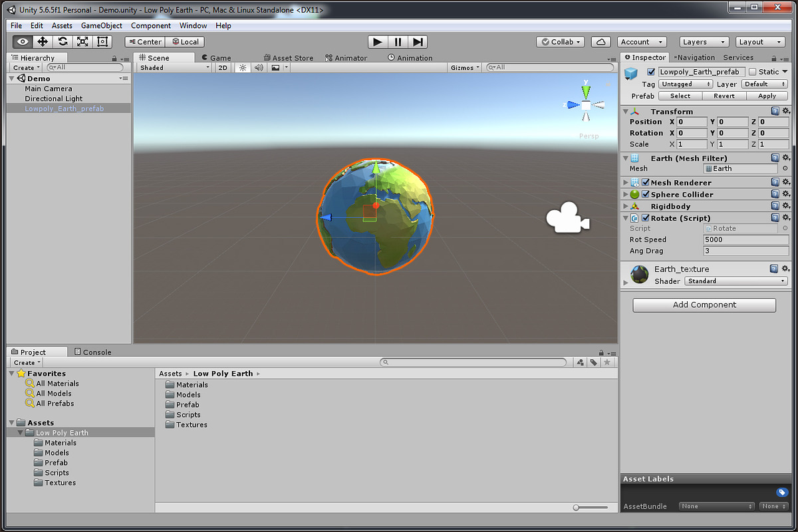This screenshot has width=798, height=532.
Task: Open the Window menu
Action: click(x=193, y=26)
